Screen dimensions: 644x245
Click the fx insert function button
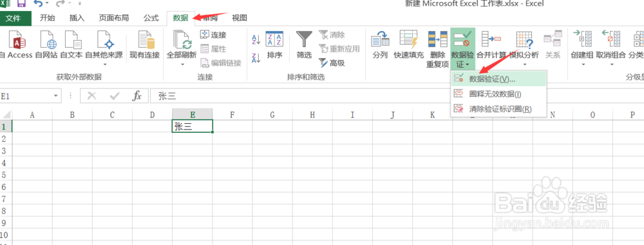pos(137,96)
